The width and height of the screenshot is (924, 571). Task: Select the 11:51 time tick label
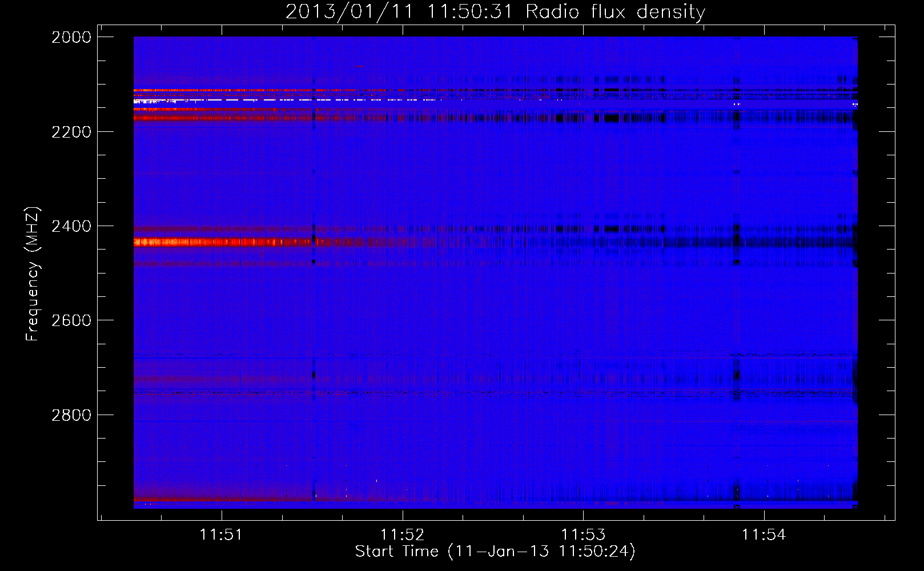click(222, 535)
